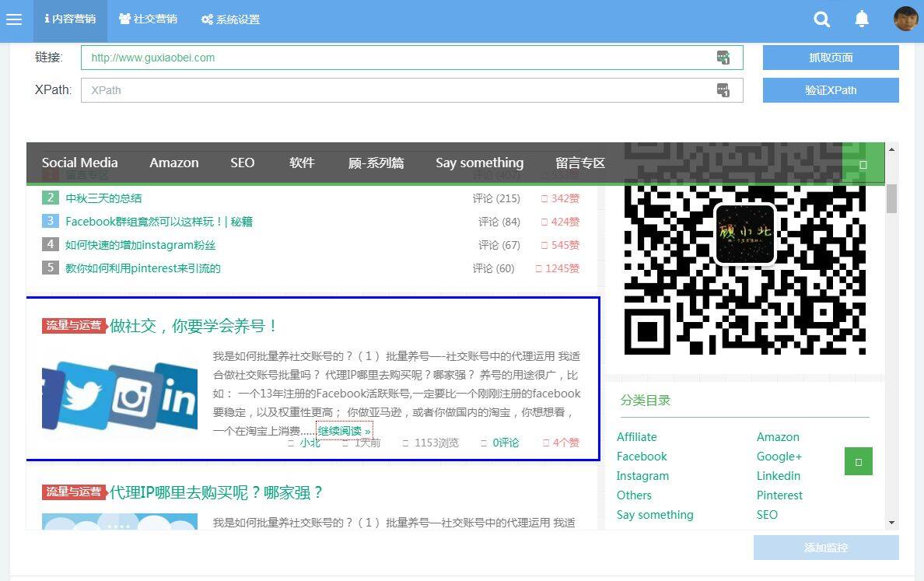Click the icon inside the XPath field
This screenshot has width=924, height=581.
click(723, 90)
